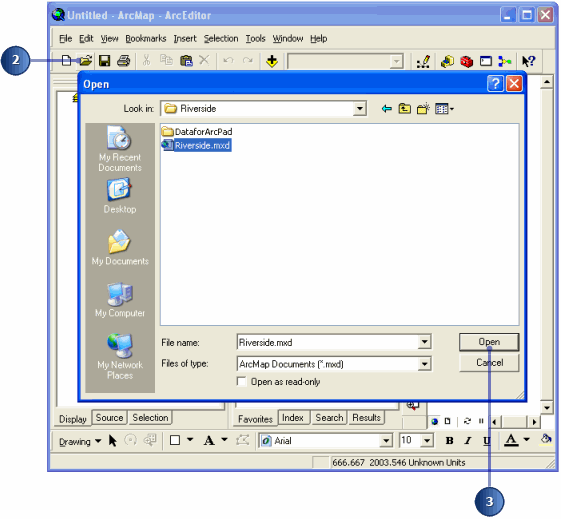This screenshot has width=561, height=519.
Task: Click the Print toolbar icon
Action: pos(123,60)
